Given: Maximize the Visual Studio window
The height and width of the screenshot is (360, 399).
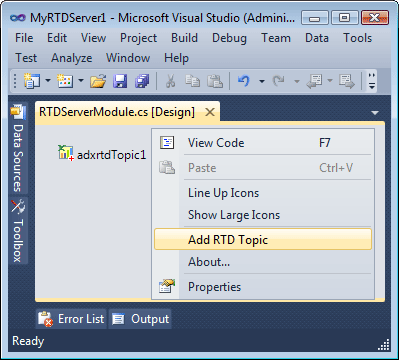Looking at the screenshot, I should tap(344, 18).
